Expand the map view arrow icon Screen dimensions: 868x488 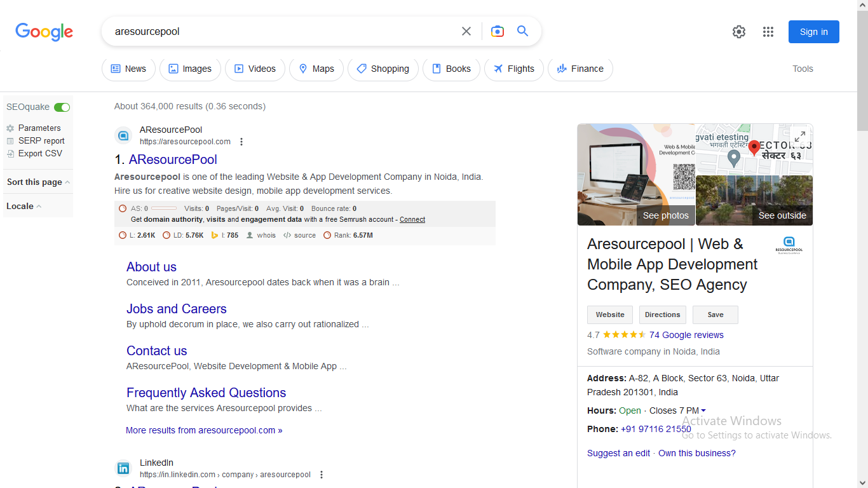[800, 136]
